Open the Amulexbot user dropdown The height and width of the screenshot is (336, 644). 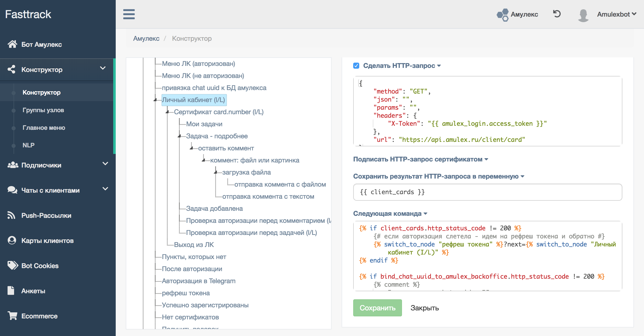616,14
